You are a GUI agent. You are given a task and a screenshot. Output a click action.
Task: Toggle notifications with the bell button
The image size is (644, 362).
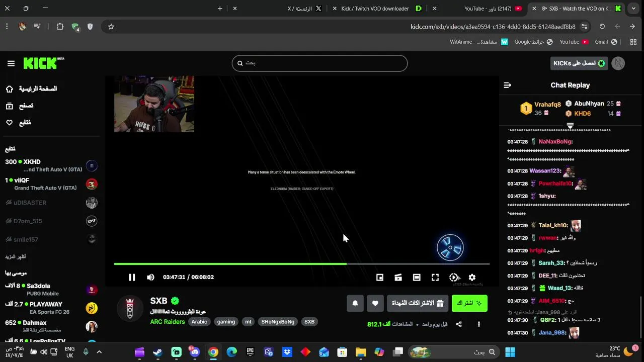(x=355, y=303)
